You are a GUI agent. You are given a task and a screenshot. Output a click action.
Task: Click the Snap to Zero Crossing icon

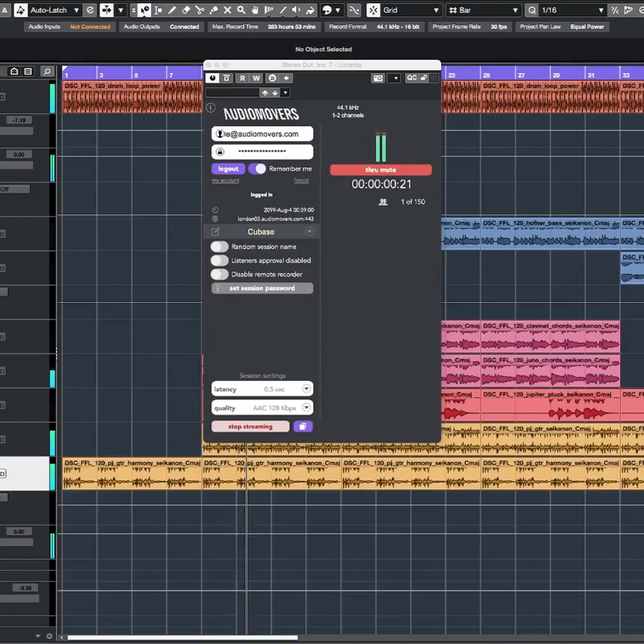[354, 10]
